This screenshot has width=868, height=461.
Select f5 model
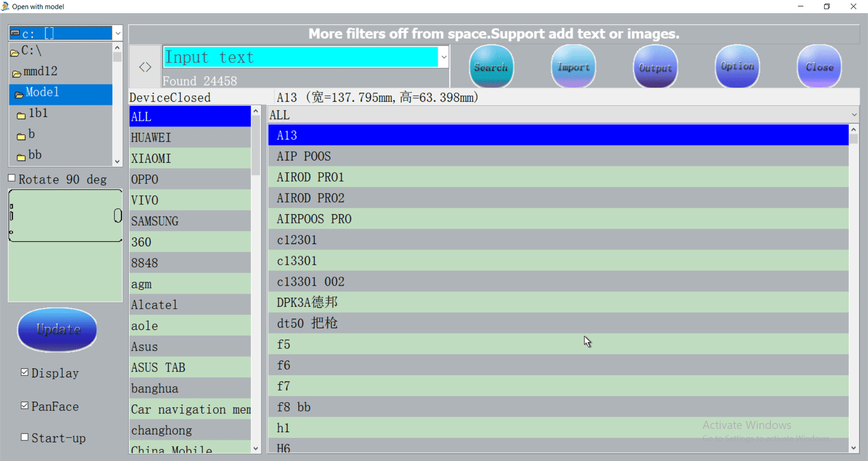(558, 344)
